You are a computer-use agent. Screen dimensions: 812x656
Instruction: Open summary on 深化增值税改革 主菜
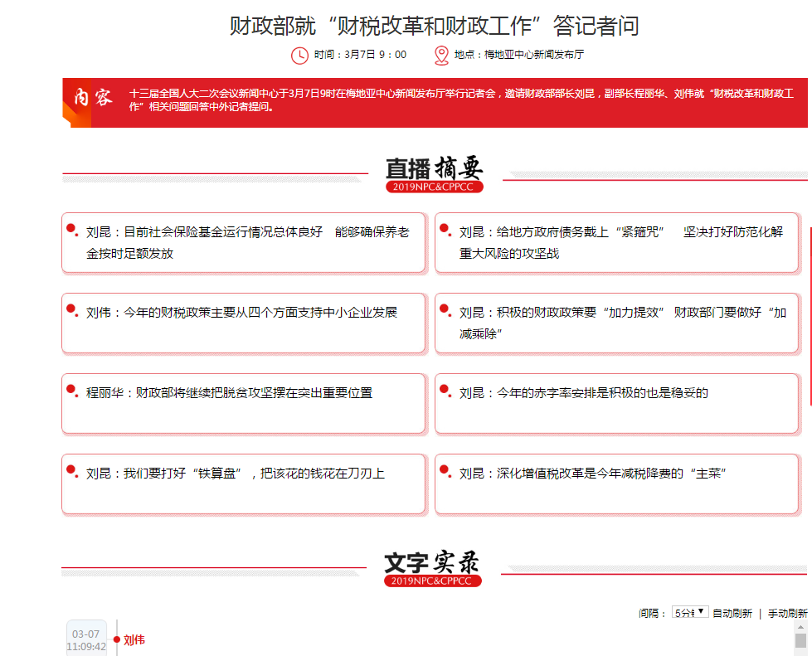pos(593,474)
